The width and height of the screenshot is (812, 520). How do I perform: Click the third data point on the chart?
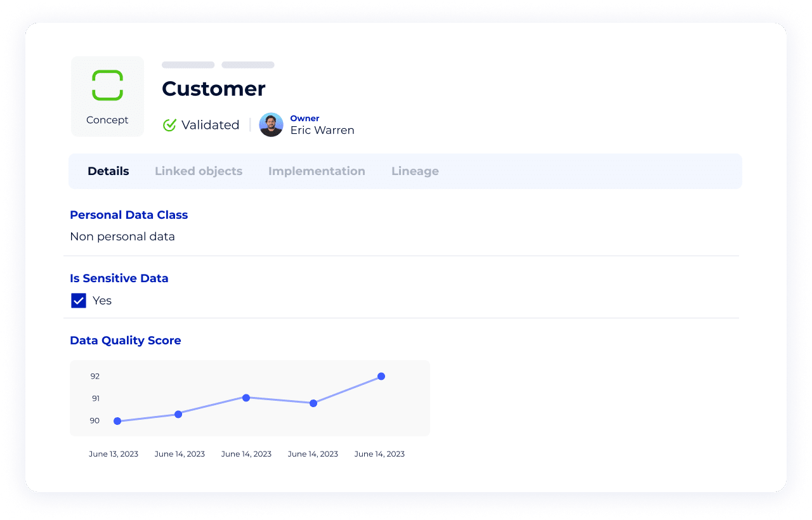click(x=246, y=398)
